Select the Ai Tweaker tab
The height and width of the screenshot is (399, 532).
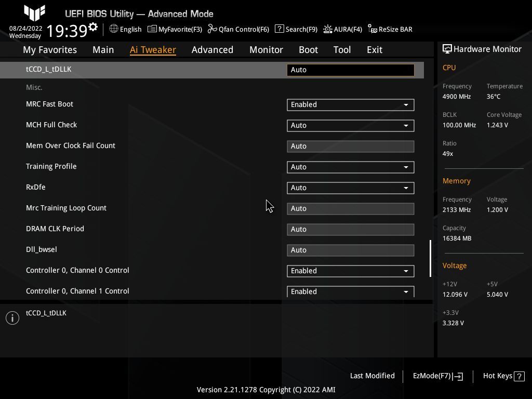click(x=153, y=50)
